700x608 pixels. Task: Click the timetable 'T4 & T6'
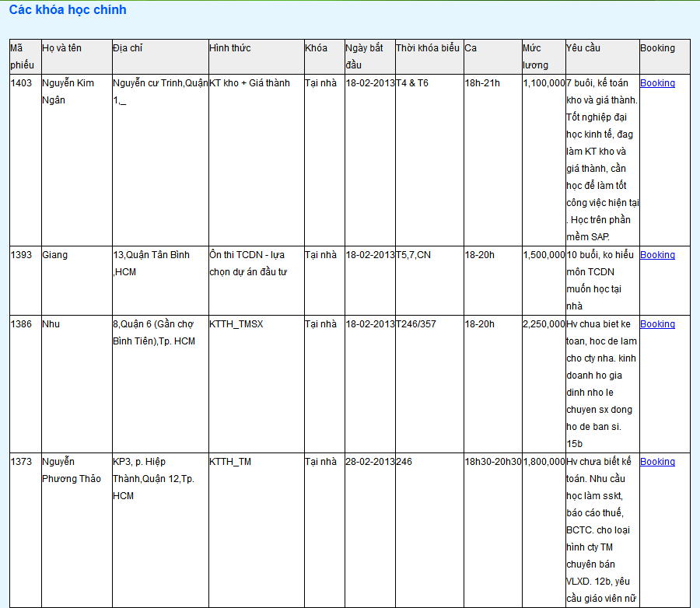412,83
